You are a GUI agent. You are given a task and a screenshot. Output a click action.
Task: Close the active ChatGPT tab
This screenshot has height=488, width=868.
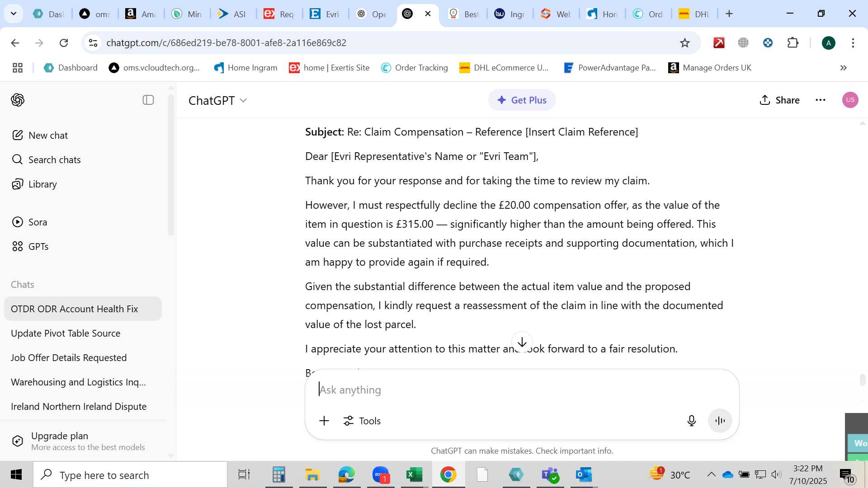(x=428, y=14)
